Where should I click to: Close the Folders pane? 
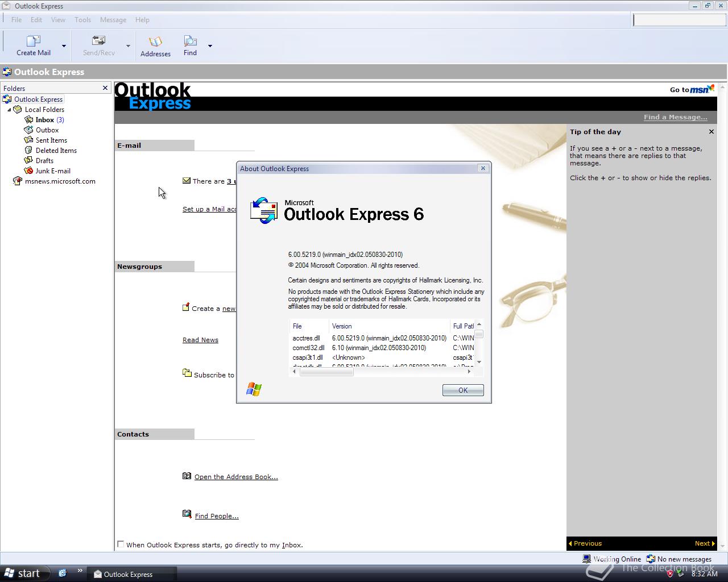[x=105, y=88]
